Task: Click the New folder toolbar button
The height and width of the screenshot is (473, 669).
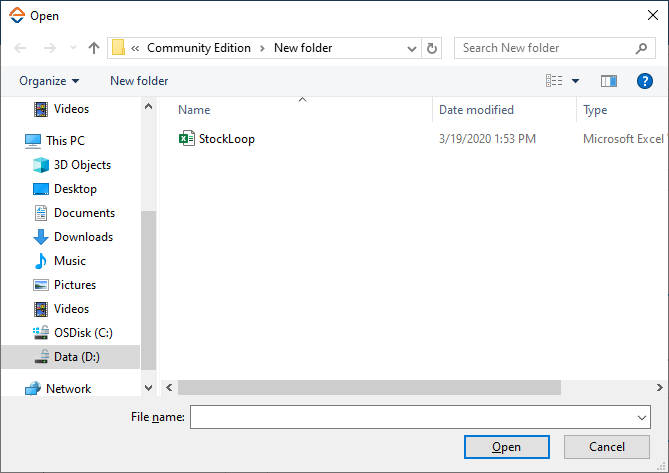Action: click(139, 81)
